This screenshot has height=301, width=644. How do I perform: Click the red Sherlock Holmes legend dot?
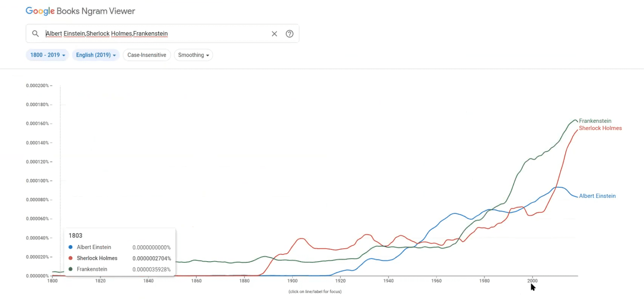tap(70, 258)
